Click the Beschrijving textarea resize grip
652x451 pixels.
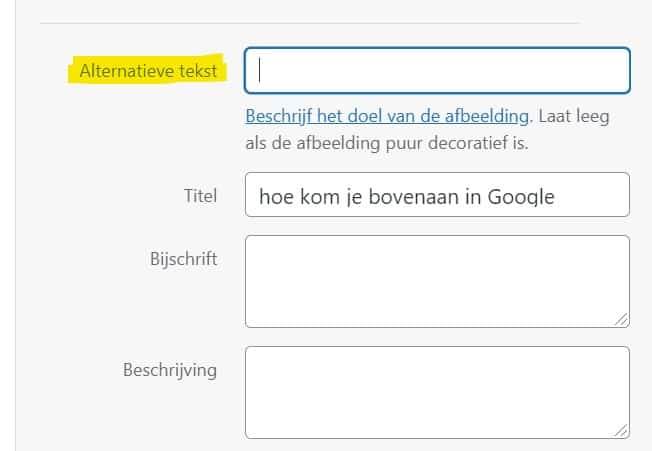pos(622,430)
